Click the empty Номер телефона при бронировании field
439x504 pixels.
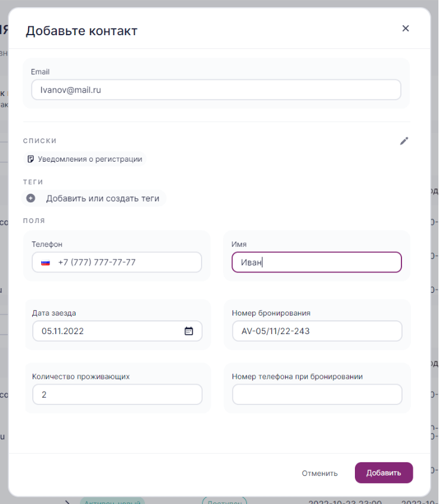pyautogui.click(x=317, y=394)
